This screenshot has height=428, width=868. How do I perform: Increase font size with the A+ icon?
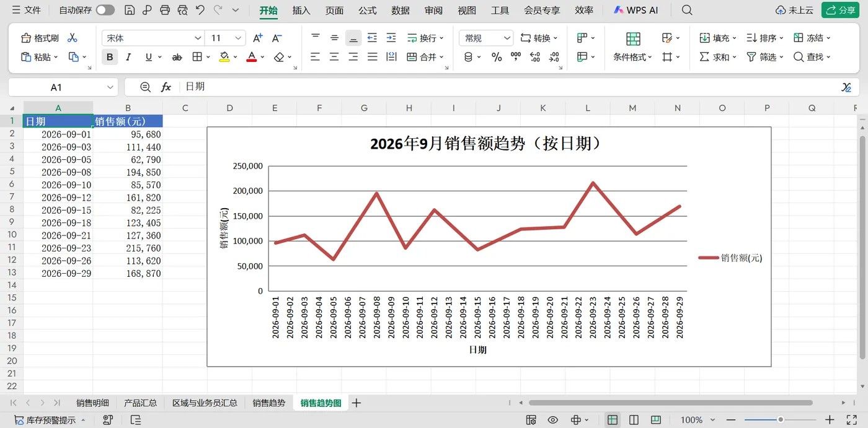[x=258, y=38]
